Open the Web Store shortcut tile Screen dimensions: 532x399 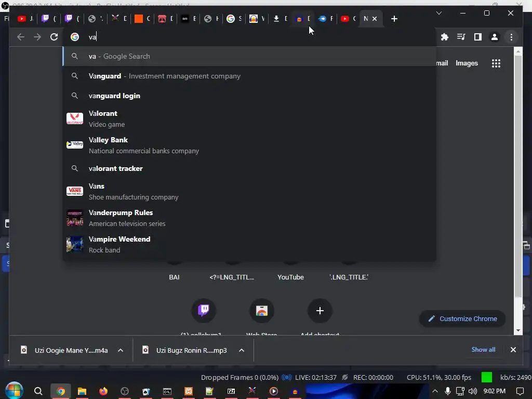pyautogui.click(x=262, y=311)
